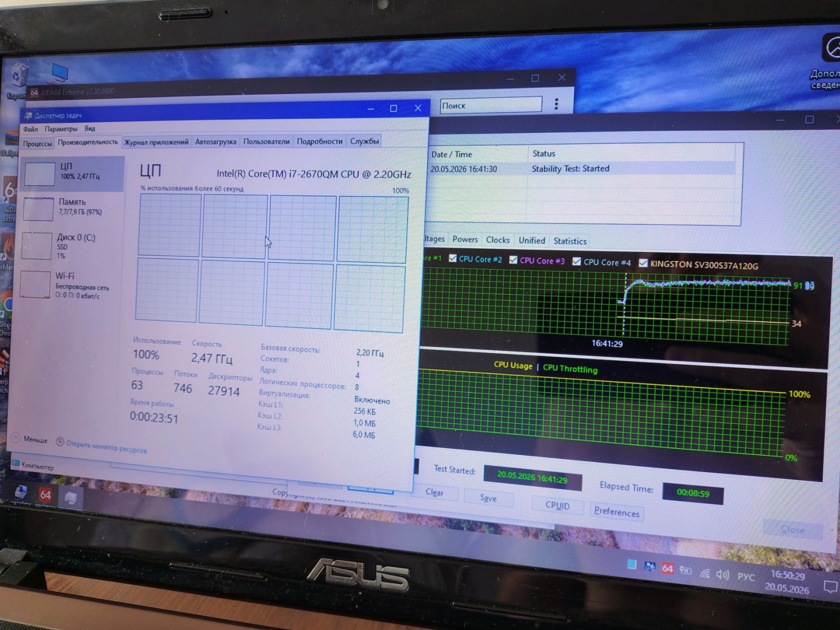Uncheck the CPU Core #4 checkbox

click(576, 261)
